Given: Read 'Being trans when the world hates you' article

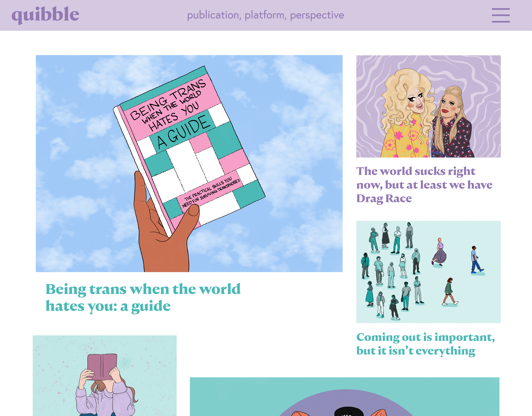Looking at the screenshot, I should coord(143,297).
